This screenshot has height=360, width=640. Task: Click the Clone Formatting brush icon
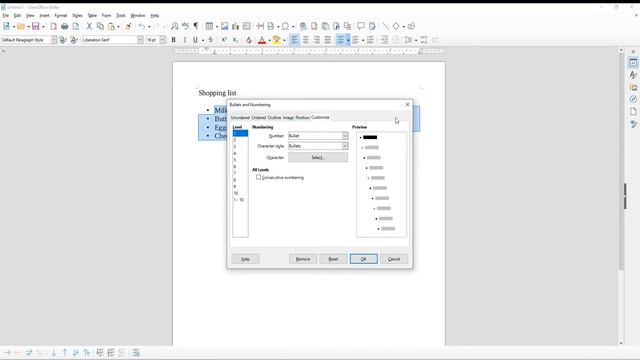click(128, 26)
